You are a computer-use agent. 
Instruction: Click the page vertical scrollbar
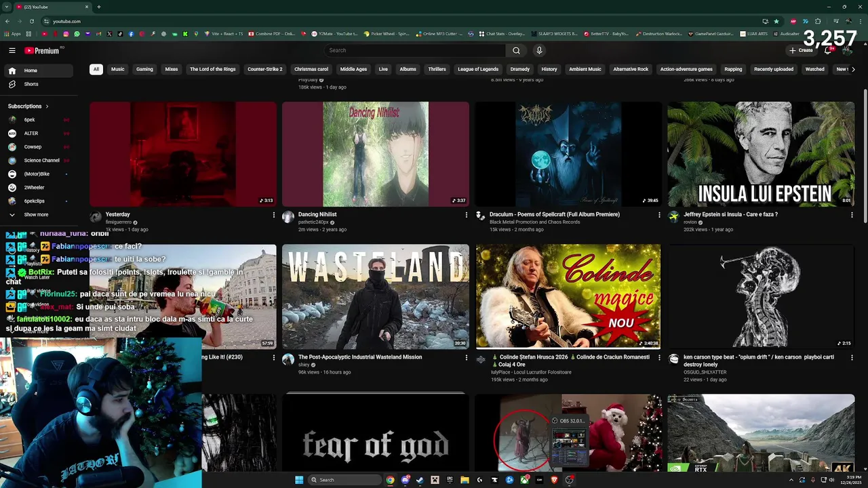tap(865, 156)
